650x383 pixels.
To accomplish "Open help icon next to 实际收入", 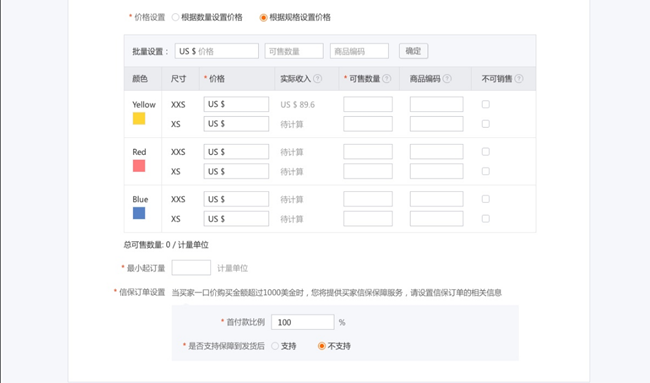I will click(318, 78).
